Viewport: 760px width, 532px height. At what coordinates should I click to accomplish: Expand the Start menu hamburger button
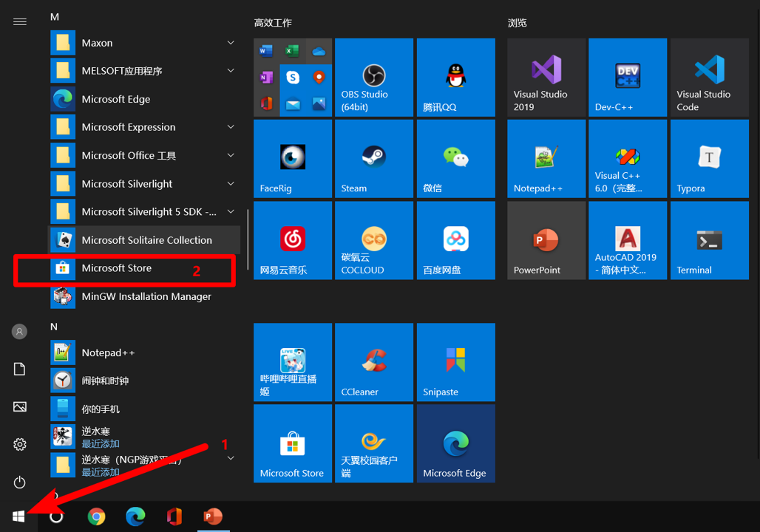point(19,22)
